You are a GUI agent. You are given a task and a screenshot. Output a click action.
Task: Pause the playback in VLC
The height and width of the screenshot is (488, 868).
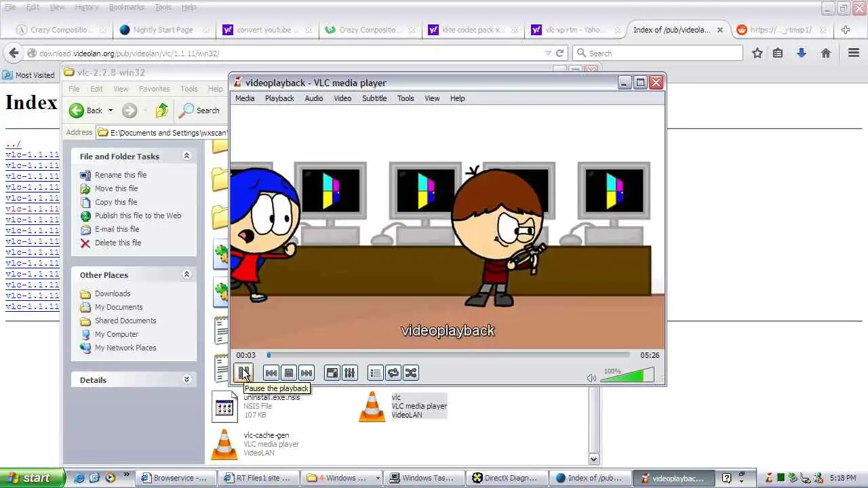point(243,373)
